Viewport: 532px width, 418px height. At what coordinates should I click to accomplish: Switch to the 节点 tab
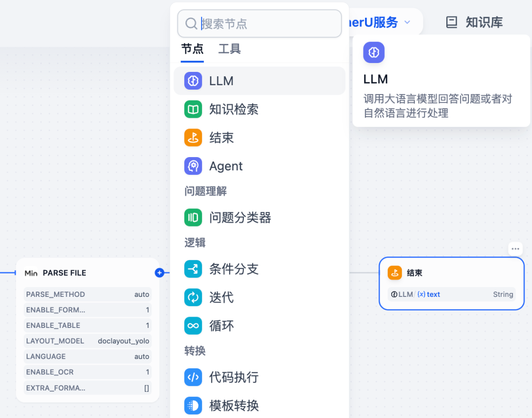[192, 49]
